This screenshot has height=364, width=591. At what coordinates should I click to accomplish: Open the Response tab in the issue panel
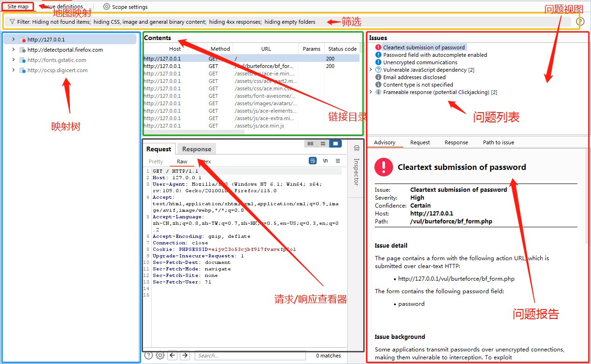[x=456, y=142]
